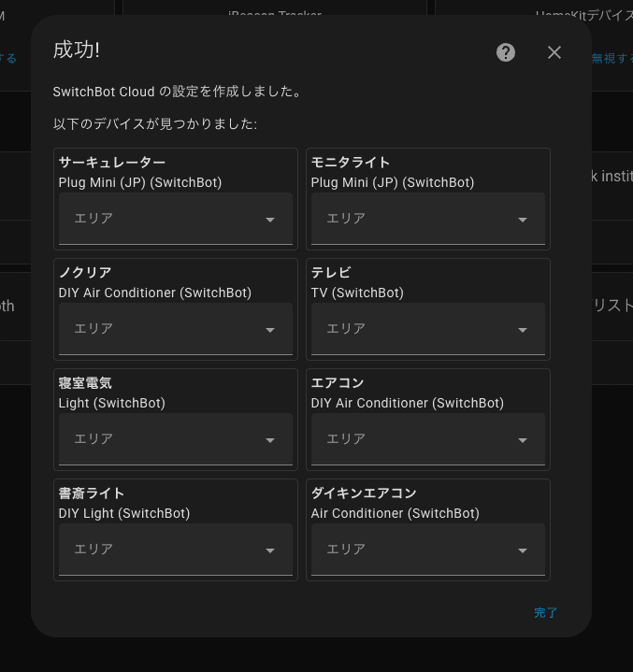Click the dropdown arrow for 寝室電気 area

(270, 440)
